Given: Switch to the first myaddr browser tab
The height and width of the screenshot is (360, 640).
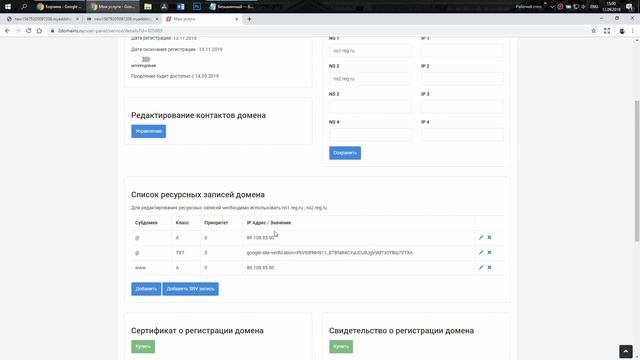Looking at the screenshot, I should tap(42, 19).
